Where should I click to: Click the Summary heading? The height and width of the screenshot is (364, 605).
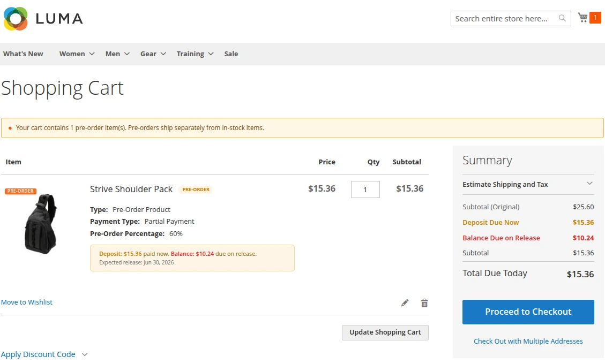(487, 160)
